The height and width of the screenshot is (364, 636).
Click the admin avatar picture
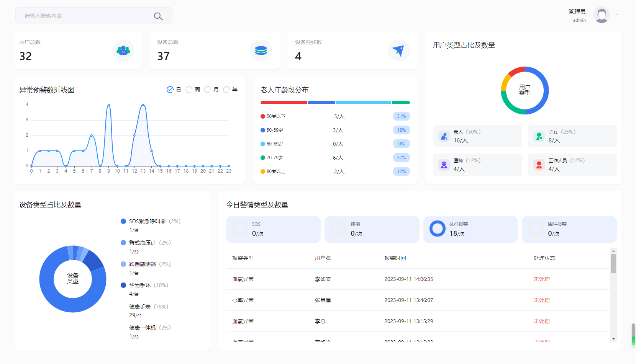tap(602, 15)
